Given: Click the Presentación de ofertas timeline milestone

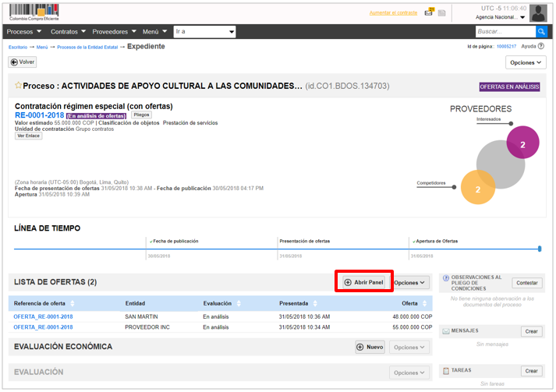Looking at the screenshot, I should (x=305, y=242).
